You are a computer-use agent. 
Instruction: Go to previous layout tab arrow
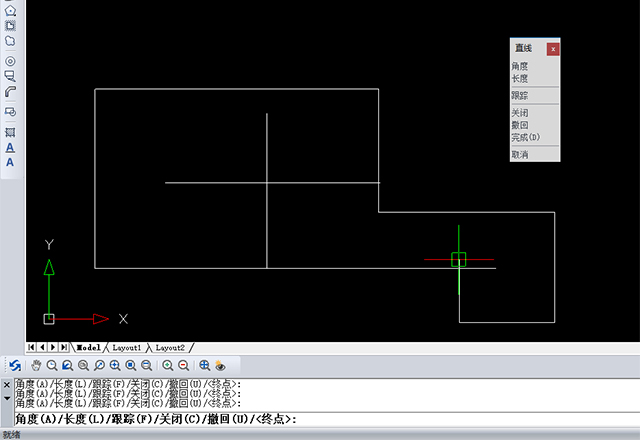[x=42, y=347]
